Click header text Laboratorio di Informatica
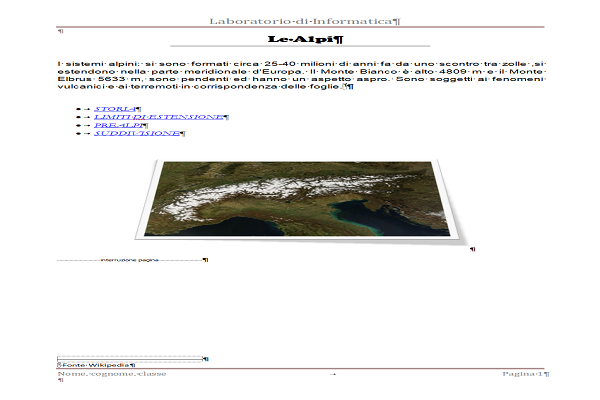 coord(301,21)
